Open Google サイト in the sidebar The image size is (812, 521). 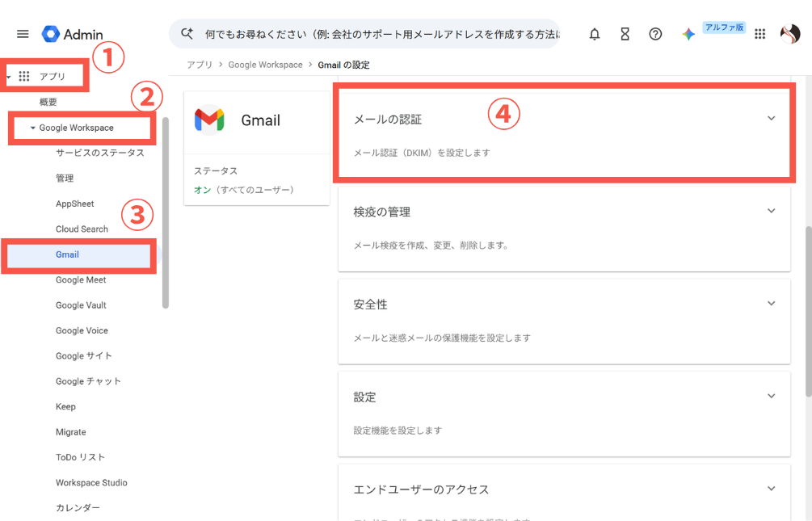tap(83, 355)
